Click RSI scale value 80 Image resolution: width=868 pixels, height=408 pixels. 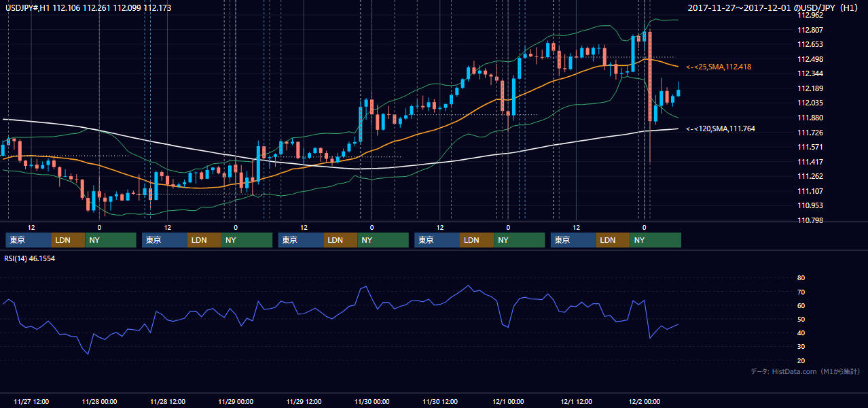[801, 278]
